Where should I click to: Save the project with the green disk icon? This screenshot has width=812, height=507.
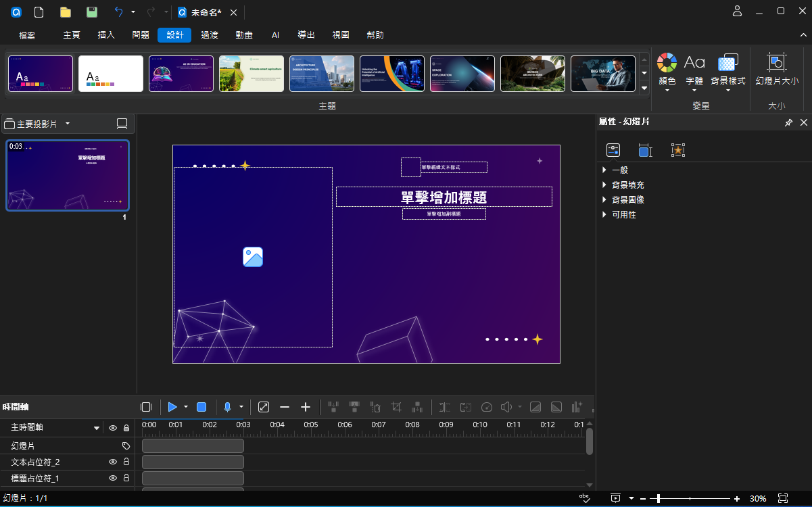(x=92, y=11)
